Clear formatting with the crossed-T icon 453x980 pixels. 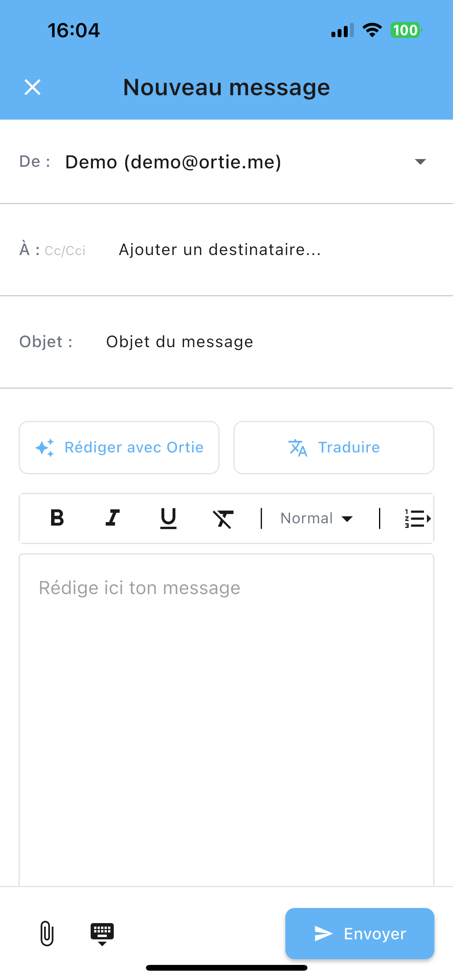click(223, 519)
